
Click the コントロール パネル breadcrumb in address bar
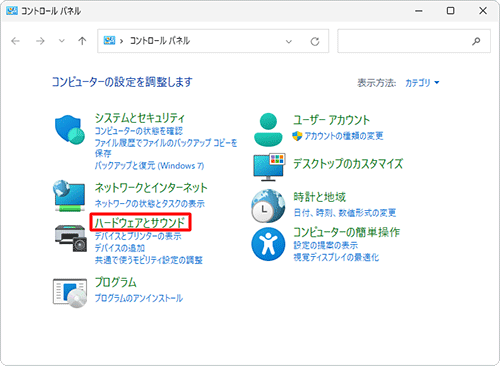160,41
